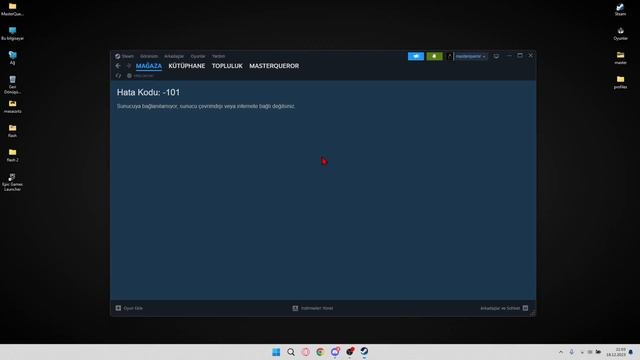Open the green notifications bell button
The image size is (640, 360).
coord(434,56)
